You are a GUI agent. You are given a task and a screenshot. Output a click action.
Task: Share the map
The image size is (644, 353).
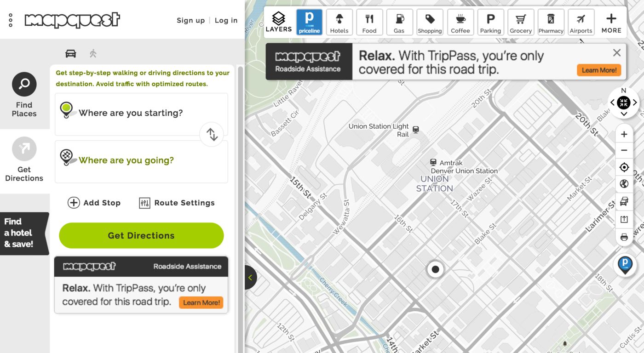pos(624,219)
